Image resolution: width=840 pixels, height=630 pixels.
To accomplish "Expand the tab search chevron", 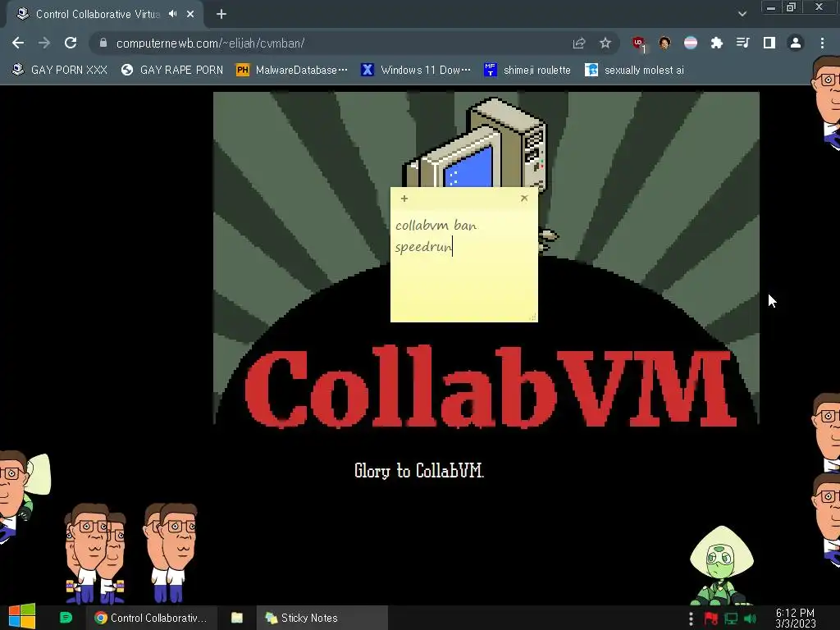I will click(742, 14).
